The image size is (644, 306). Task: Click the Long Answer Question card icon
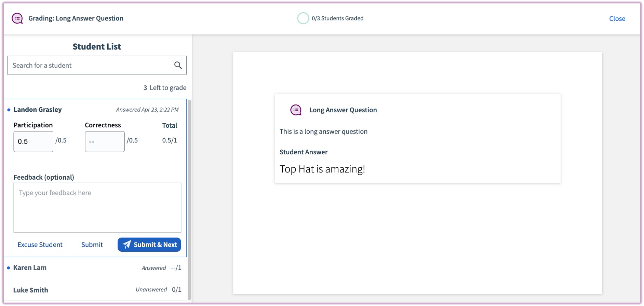[296, 110]
